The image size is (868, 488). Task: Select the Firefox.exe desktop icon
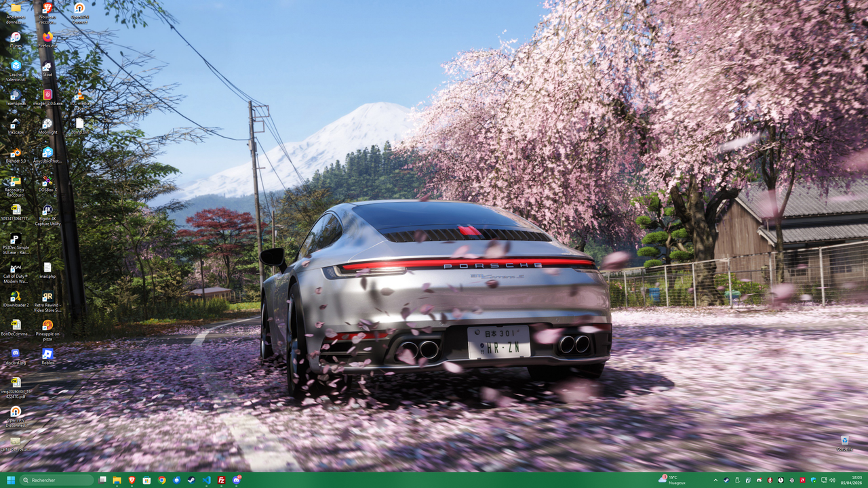tap(47, 39)
